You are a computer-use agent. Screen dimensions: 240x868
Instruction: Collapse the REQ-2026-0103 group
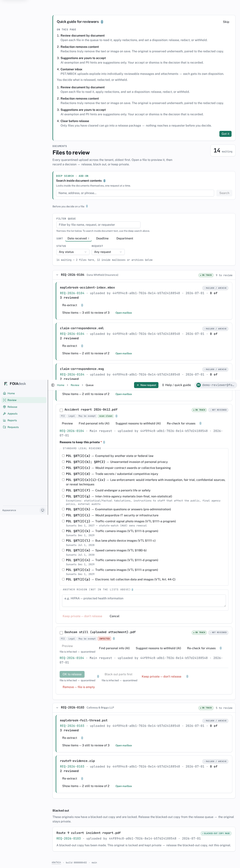57,708
